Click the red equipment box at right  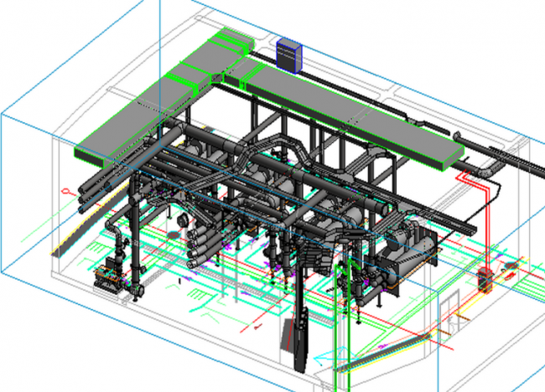point(484,280)
